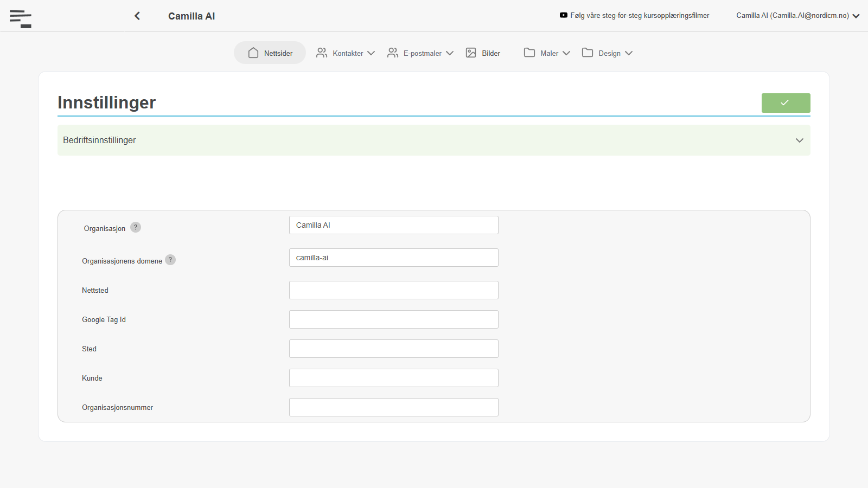Click the Camilla AI page title
Screen dimensions: 868x488
(x=192, y=16)
